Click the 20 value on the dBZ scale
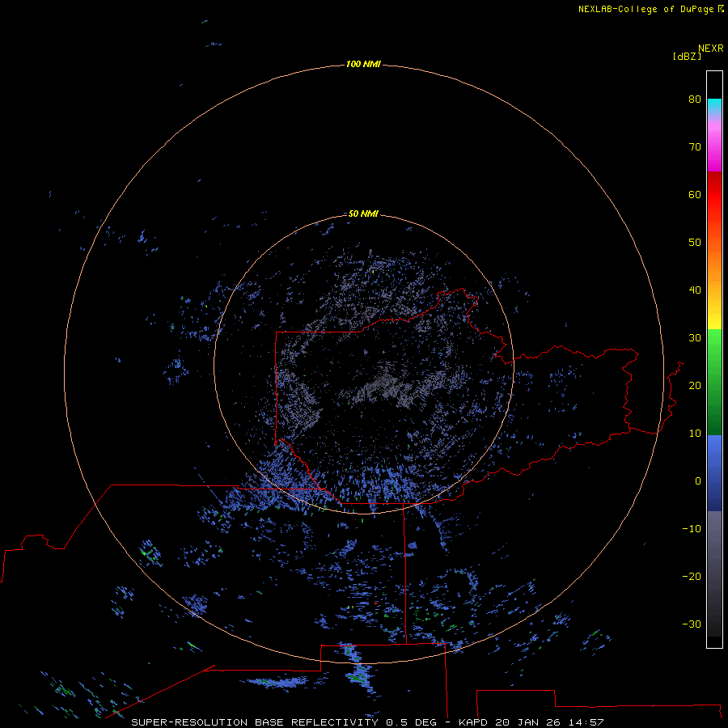Viewport: 728px width, 728px height. pos(695,385)
